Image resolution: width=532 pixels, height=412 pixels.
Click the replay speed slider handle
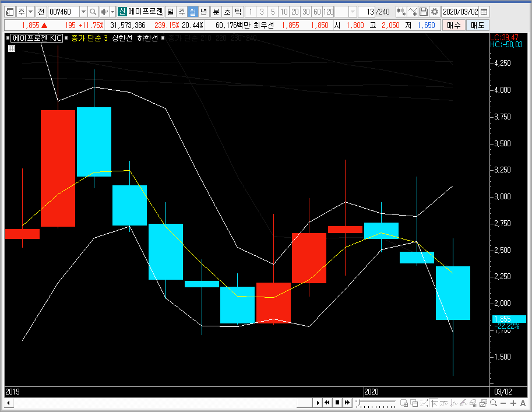(x=358, y=402)
